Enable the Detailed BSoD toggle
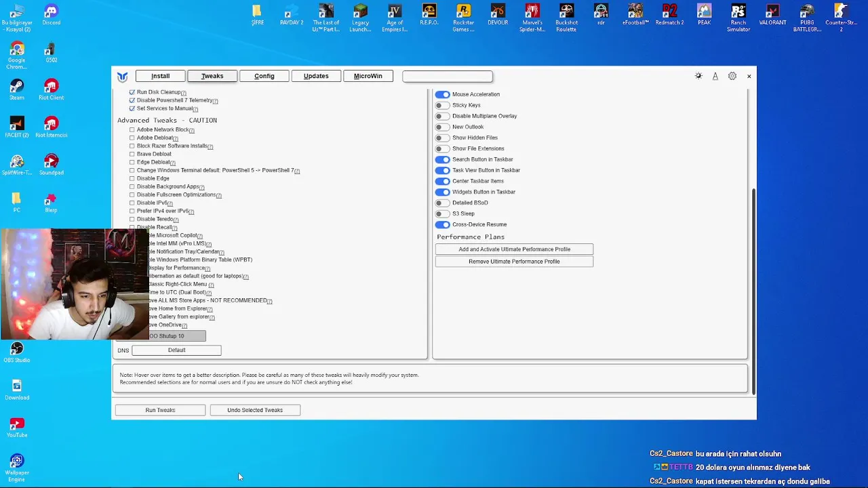 tap(442, 203)
